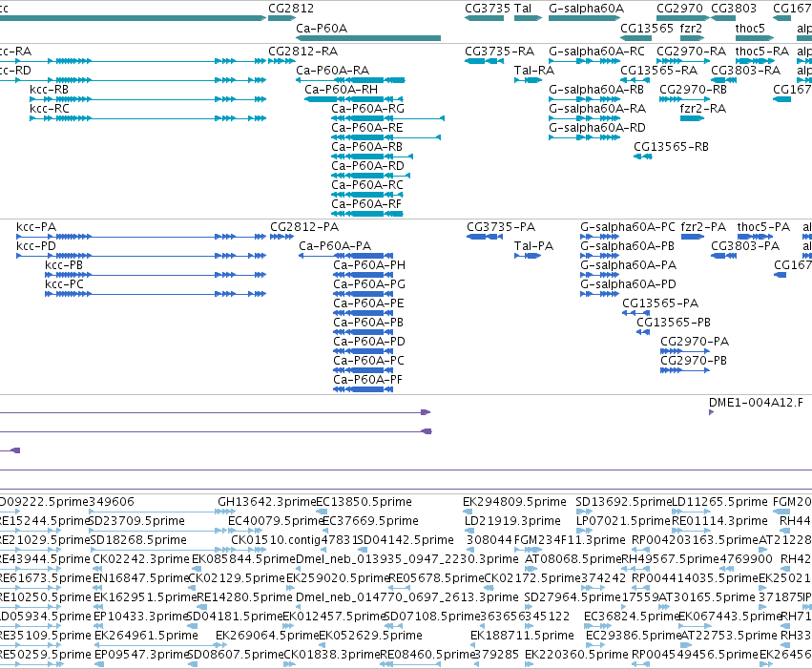Click the Tal gene label
The image size is (812, 669).
point(523,9)
